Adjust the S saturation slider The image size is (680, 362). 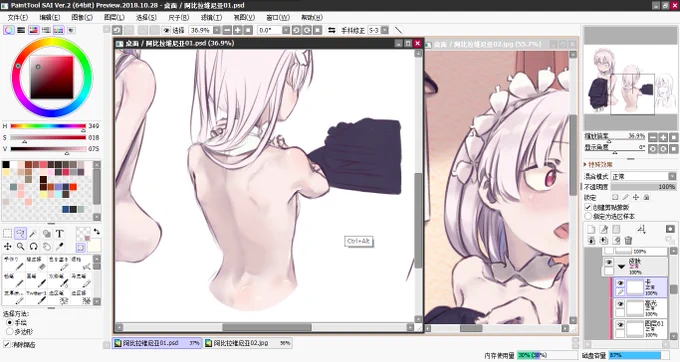48,137
